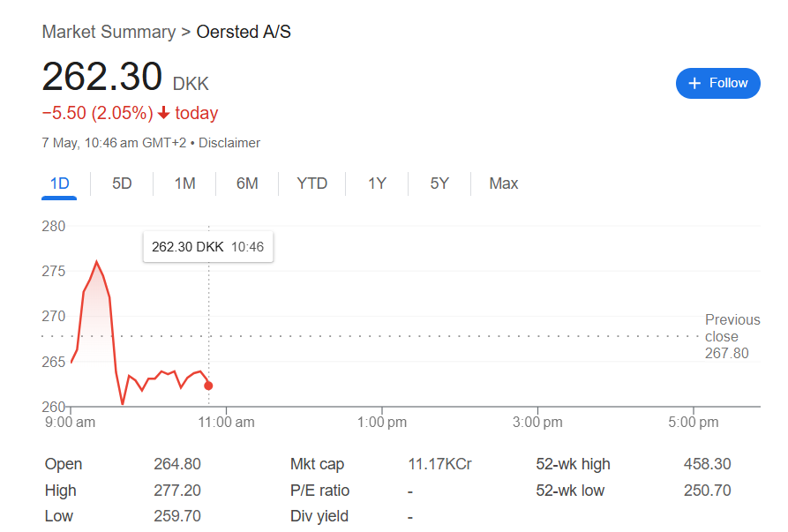Click the Follow button

pos(717,84)
